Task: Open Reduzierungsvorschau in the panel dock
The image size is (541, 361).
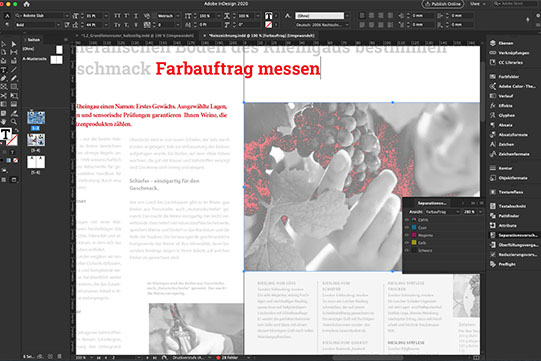Action: tap(514, 255)
